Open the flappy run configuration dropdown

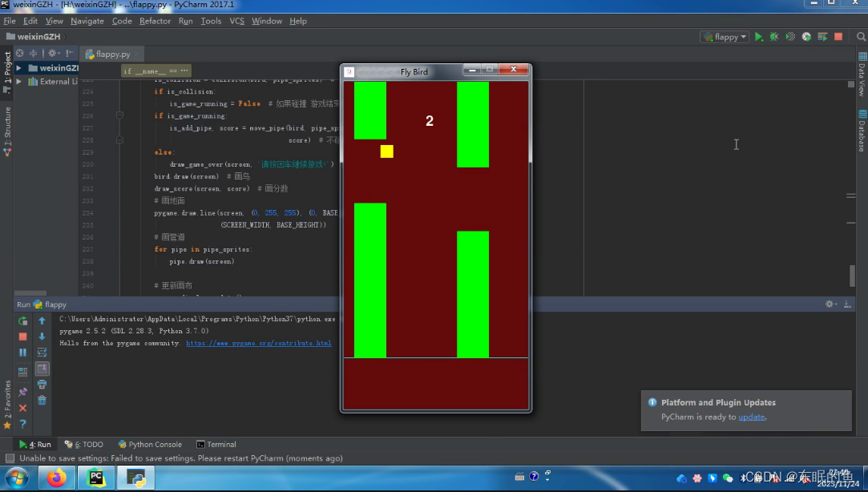pyautogui.click(x=725, y=37)
